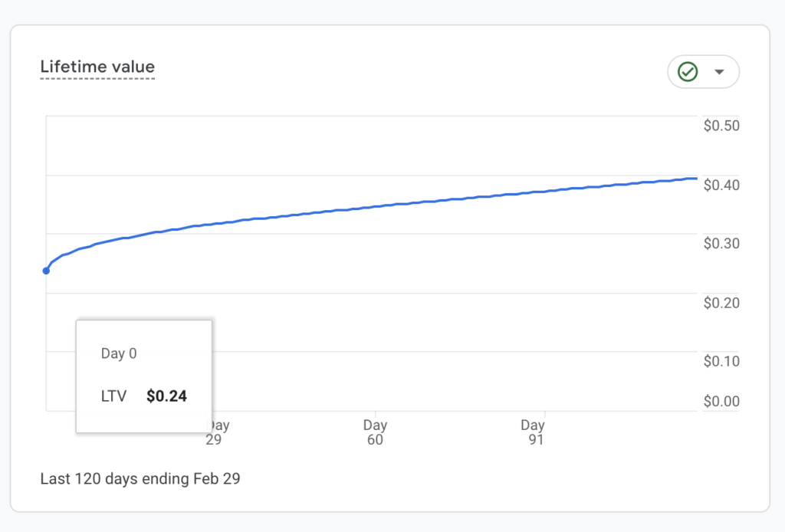The image size is (785, 532).
Task: Click the Day 91 x-axis label
Action: (x=533, y=432)
